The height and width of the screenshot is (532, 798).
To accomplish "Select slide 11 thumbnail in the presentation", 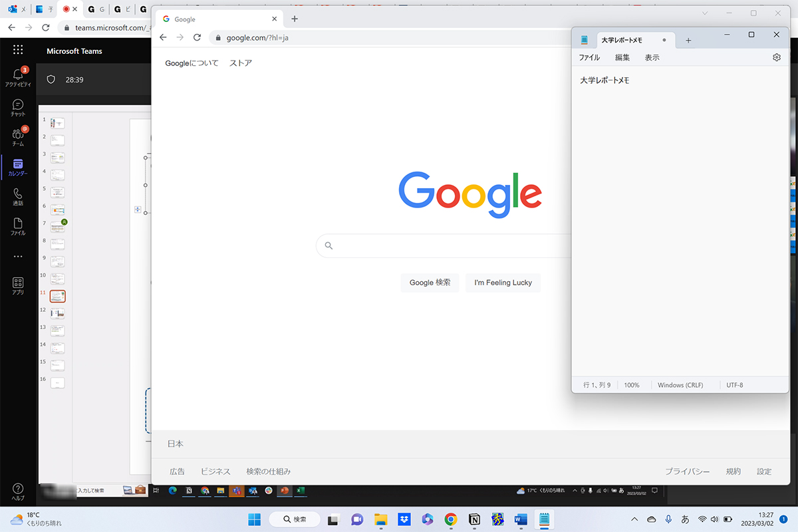I will tap(58, 296).
